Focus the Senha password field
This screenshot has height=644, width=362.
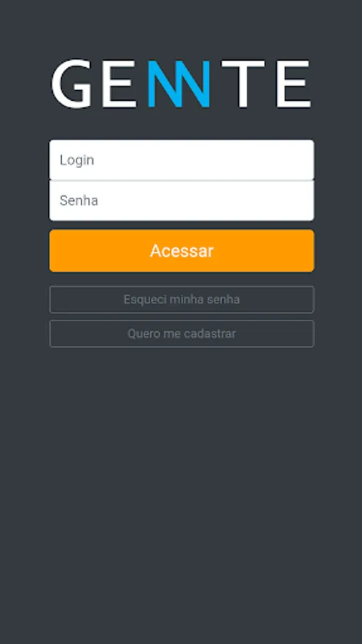coord(182,200)
